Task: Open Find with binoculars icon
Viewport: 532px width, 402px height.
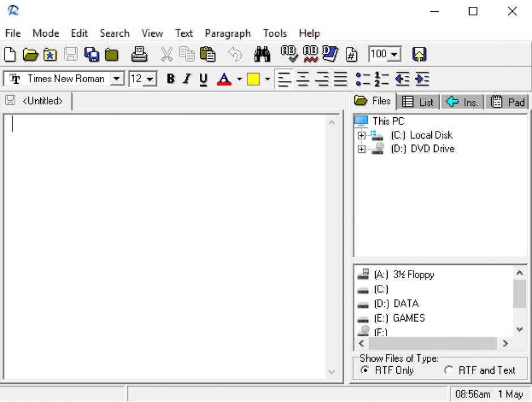Action: click(x=262, y=54)
